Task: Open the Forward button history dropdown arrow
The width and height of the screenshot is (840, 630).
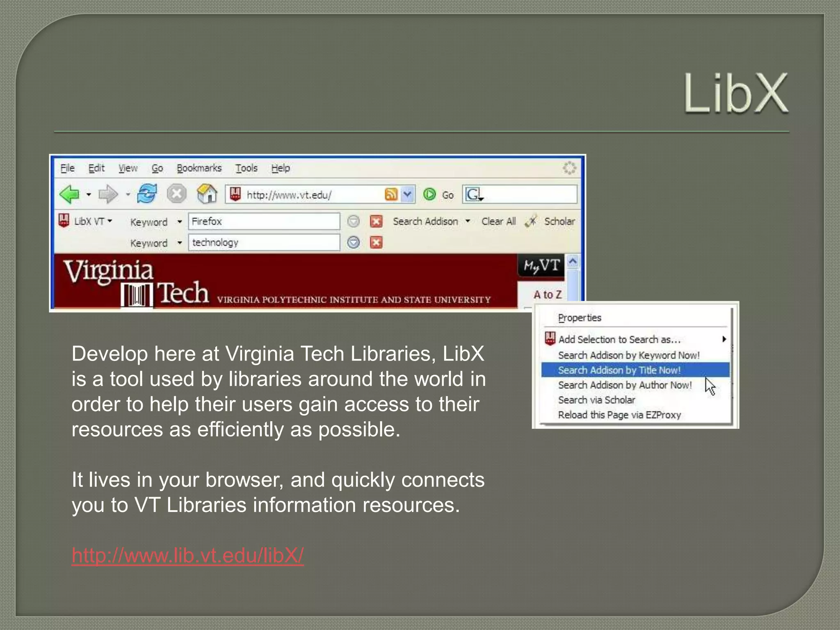Action: tap(128, 194)
